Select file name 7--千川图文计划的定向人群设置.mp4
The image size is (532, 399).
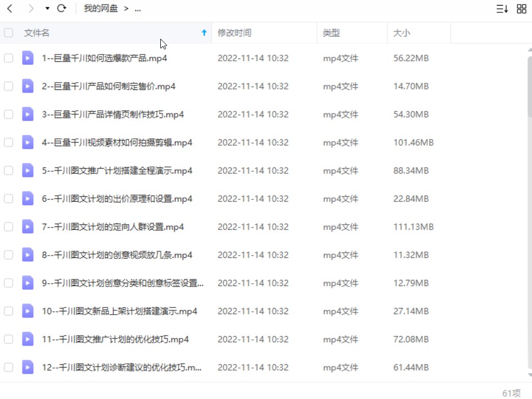[113, 227]
